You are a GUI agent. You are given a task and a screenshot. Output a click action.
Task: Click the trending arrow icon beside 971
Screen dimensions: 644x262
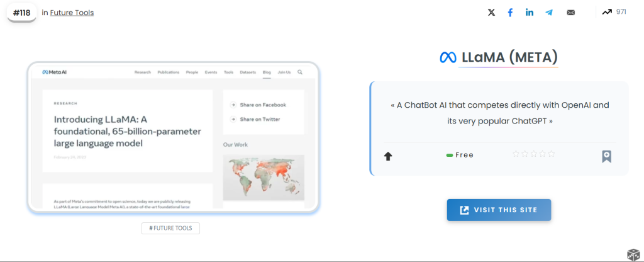(x=607, y=12)
